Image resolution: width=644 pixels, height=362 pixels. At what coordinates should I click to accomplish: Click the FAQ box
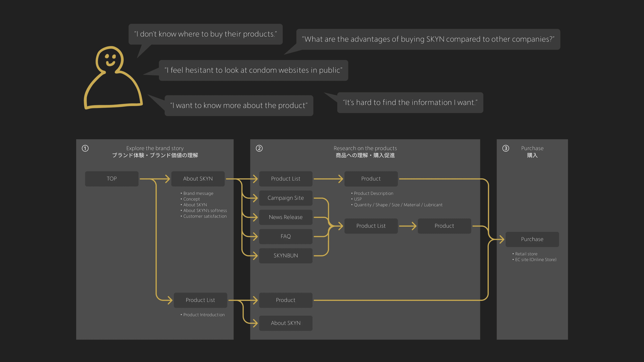click(286, 236)
